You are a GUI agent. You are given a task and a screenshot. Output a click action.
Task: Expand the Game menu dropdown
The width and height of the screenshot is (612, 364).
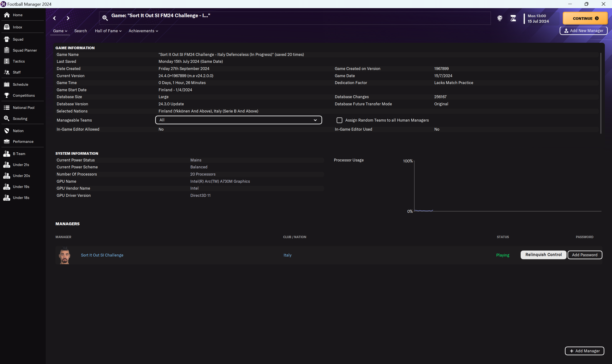click(60, 31)
